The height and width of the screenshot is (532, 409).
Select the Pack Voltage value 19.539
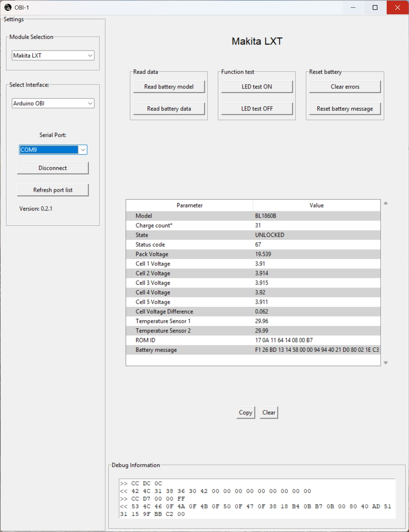point(263,254)
